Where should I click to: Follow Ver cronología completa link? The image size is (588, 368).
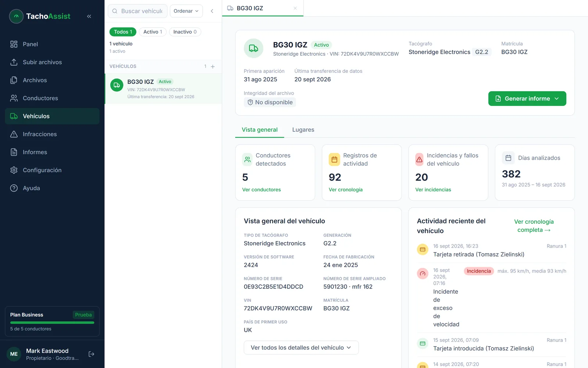click(x=534, y=226)
